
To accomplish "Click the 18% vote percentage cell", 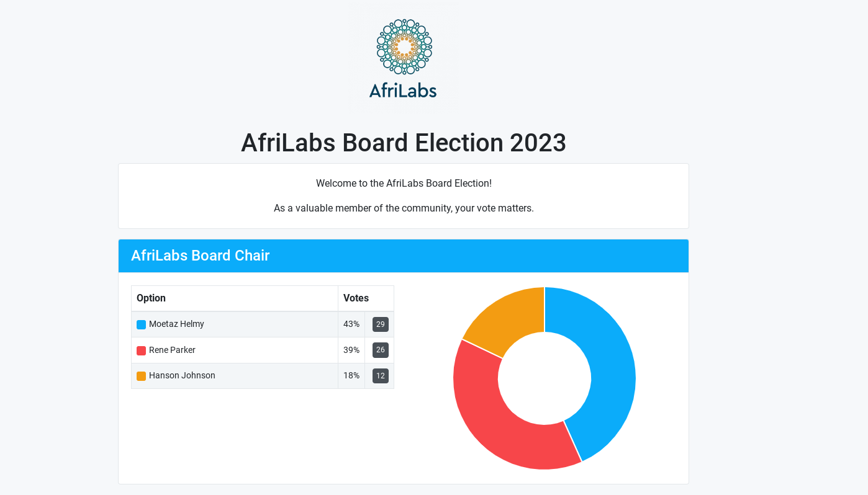I will [x=351, y=375].
